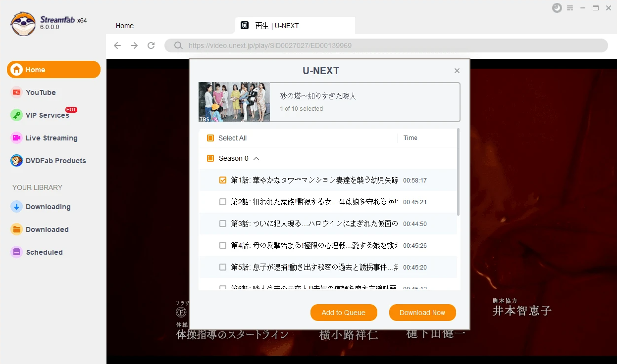Click the Add to Queue button
The height and width of the screenshot is (364, 617).
343,313
